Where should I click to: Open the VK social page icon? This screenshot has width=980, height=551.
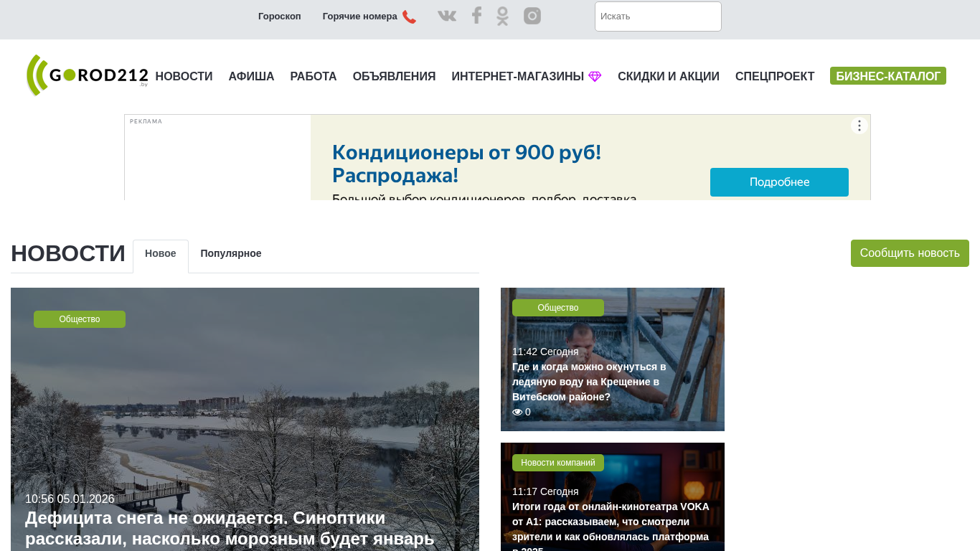[447, 16]
